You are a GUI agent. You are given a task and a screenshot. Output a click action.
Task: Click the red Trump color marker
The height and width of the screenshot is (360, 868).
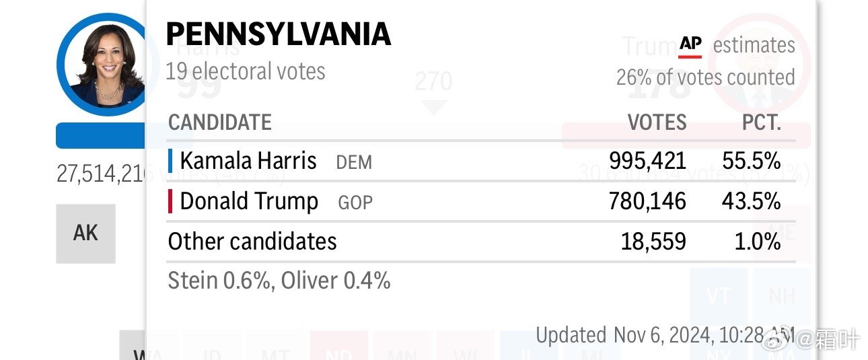[x=170, y=201]
